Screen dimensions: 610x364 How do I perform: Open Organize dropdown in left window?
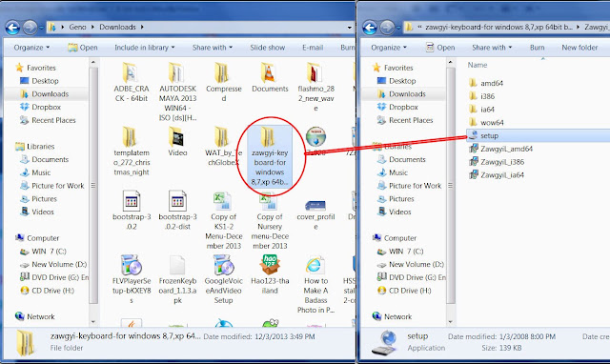point(31,48)
